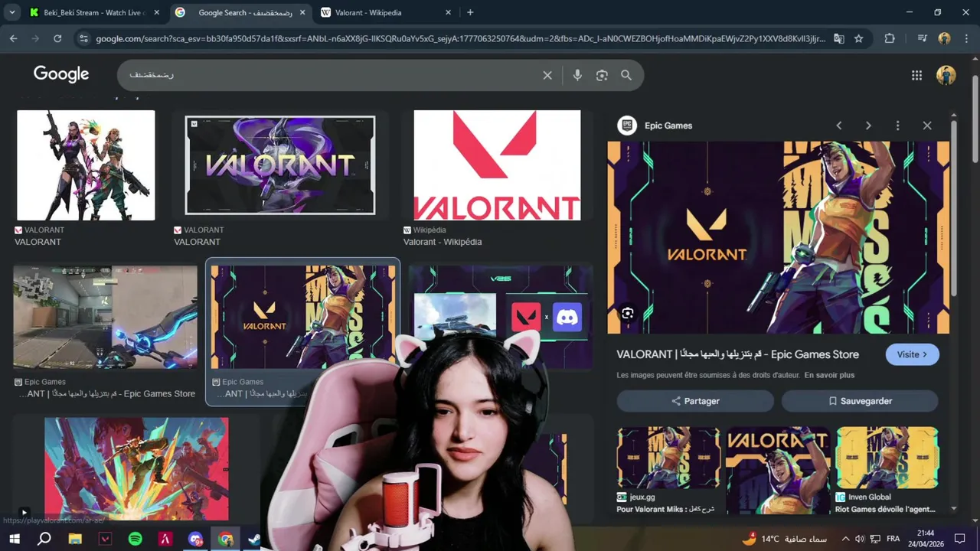This screenshot has height=551, width=980.
Task: Translate this page icon
Action: pyautogui.click(x=839, y=38)
